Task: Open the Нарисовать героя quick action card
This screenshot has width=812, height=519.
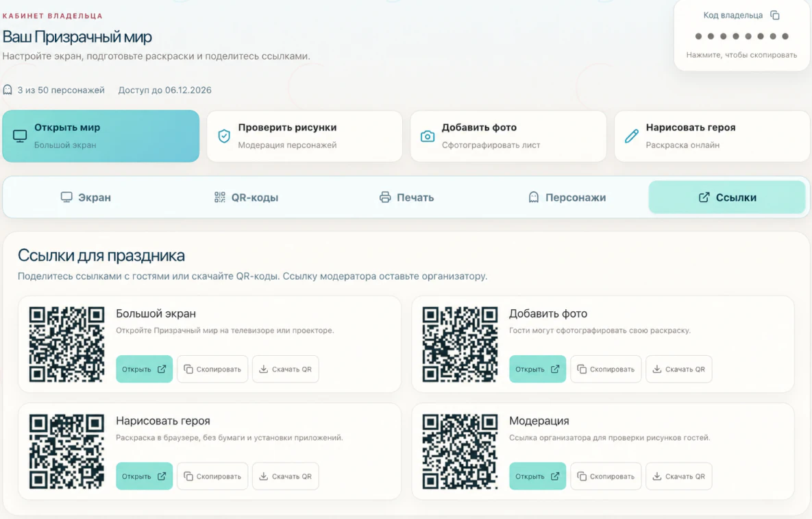Action: [x=713, y=136]
